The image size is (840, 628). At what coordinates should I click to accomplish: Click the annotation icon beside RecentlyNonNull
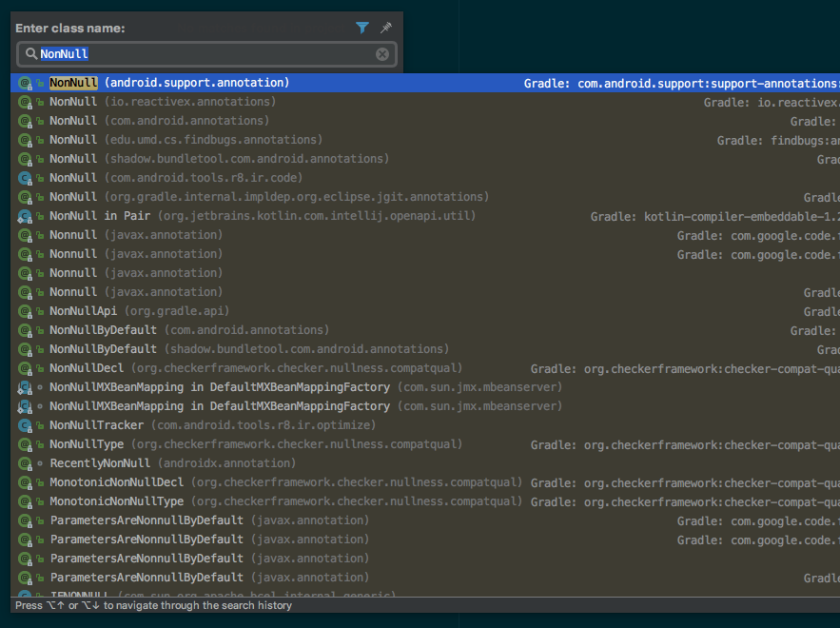(x=23, y=463)
